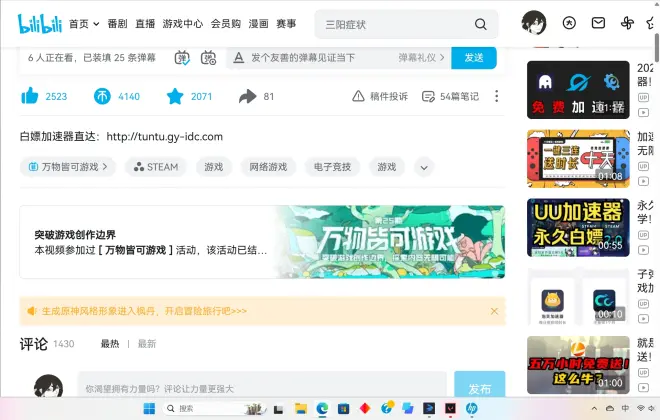Open the three-dot more options menu
The height and width of the screenshot is (420, 660).
tap(496, 96)
